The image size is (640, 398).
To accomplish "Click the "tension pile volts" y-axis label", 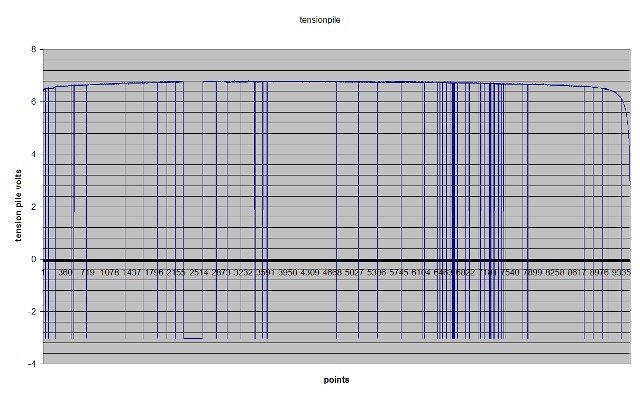I will (x=18, y=206).
